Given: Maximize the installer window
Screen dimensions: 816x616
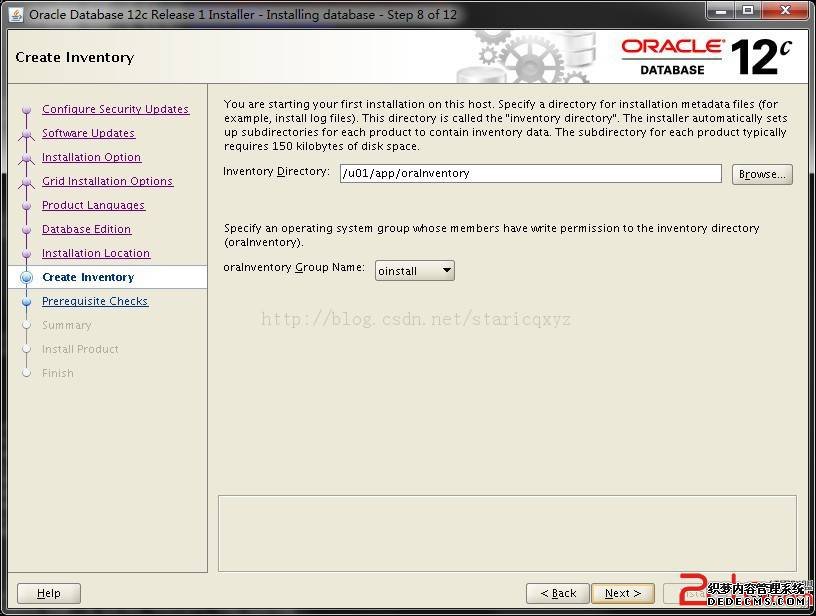Looking at the screenshot, I should (x=748, y=12).
